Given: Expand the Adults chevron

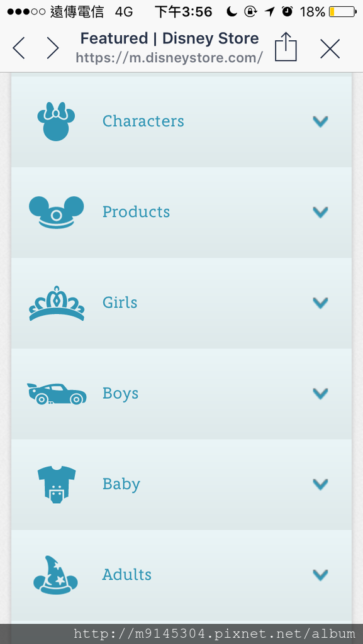Looking at the screenshot, I should [x=320, y=575].
